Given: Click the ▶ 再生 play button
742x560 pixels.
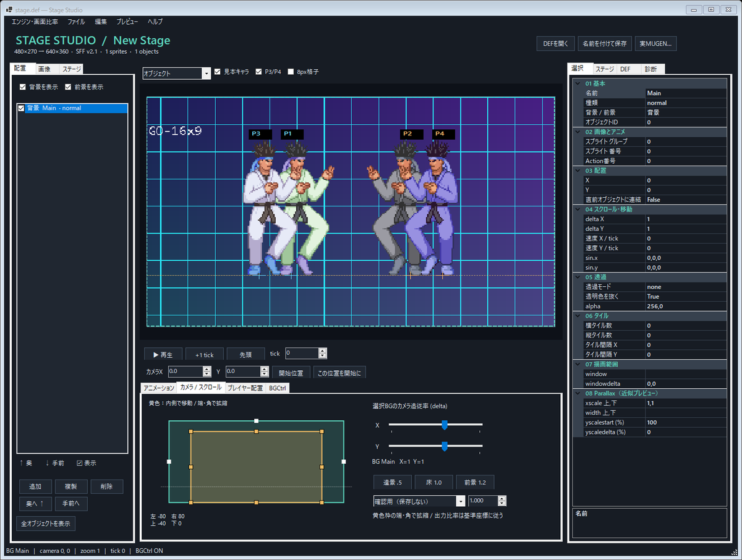Looking at the screenshot, I should click(x=163, y=355).
